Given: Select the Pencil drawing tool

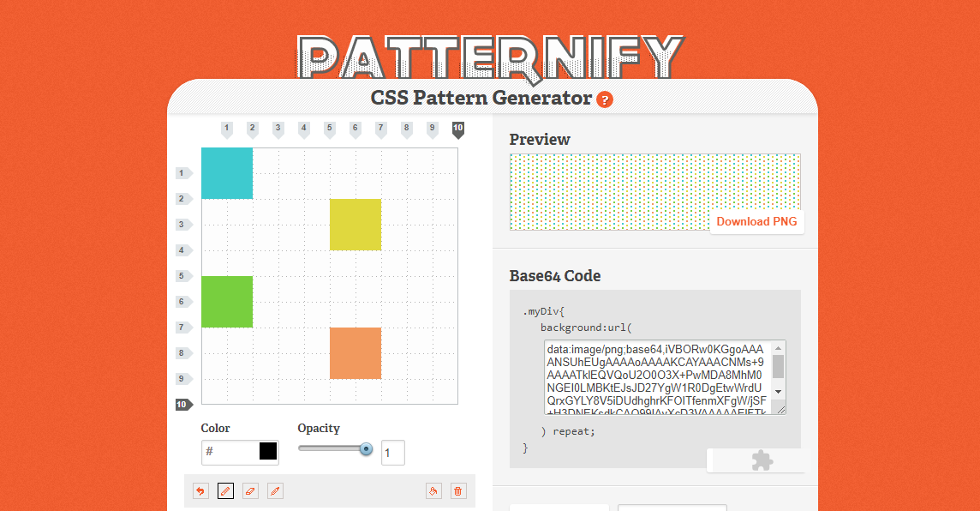Looking at the screenshot, I should 225,491.
